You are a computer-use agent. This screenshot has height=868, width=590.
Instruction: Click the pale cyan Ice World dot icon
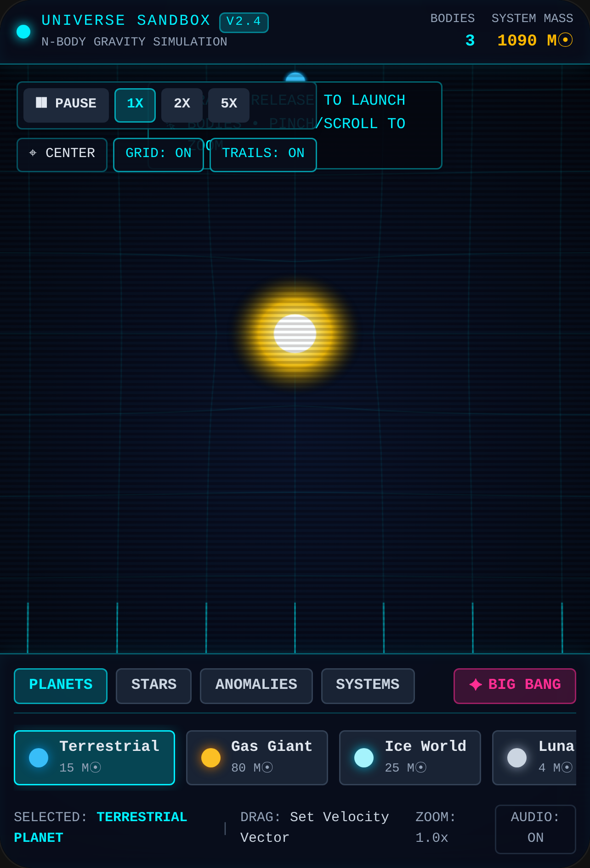[364, 757]
